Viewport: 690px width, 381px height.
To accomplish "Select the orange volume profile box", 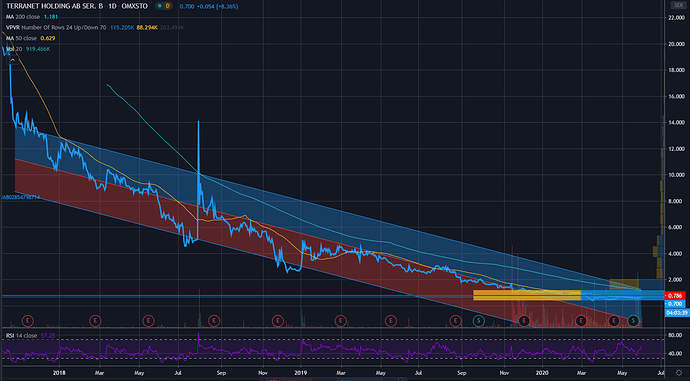I will [x=527, y=295].
